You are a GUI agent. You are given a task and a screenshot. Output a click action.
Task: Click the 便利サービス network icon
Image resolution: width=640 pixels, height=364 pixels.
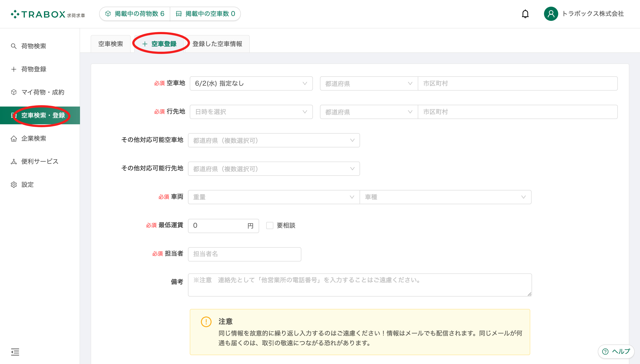click(x=14, y=162)
